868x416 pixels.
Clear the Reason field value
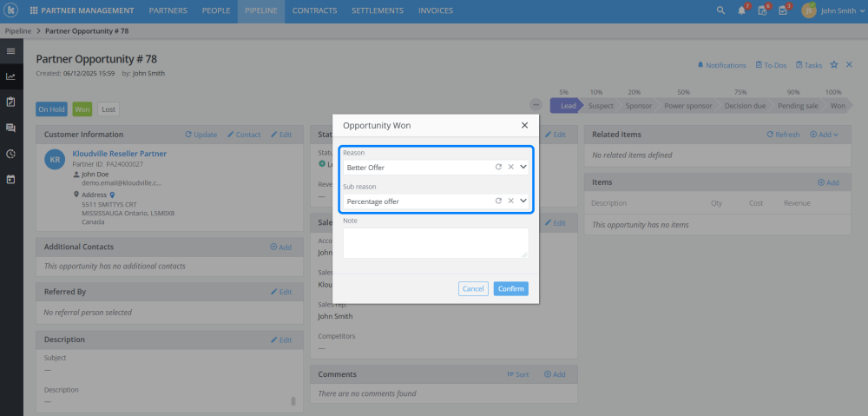511,167
